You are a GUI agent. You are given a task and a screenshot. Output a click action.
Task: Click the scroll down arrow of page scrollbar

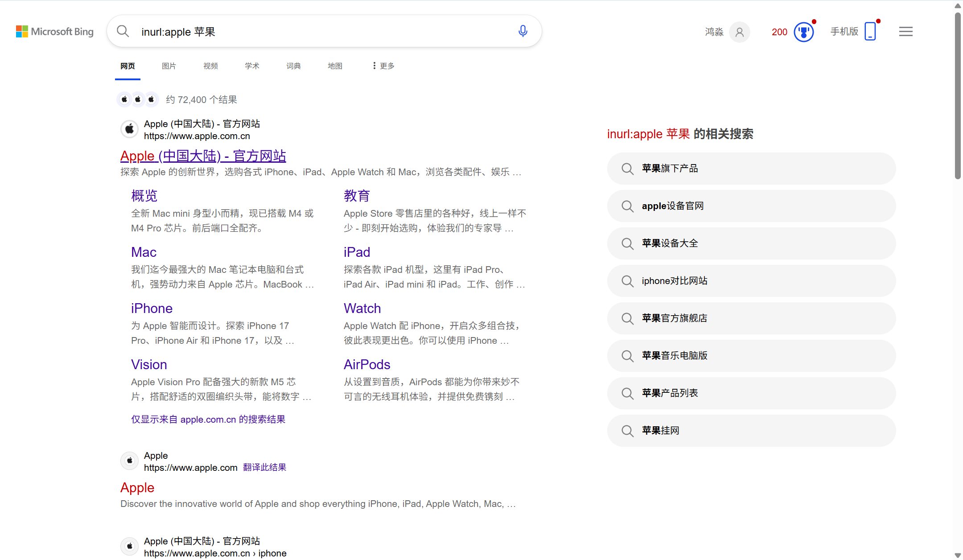(x=957, y=555)
